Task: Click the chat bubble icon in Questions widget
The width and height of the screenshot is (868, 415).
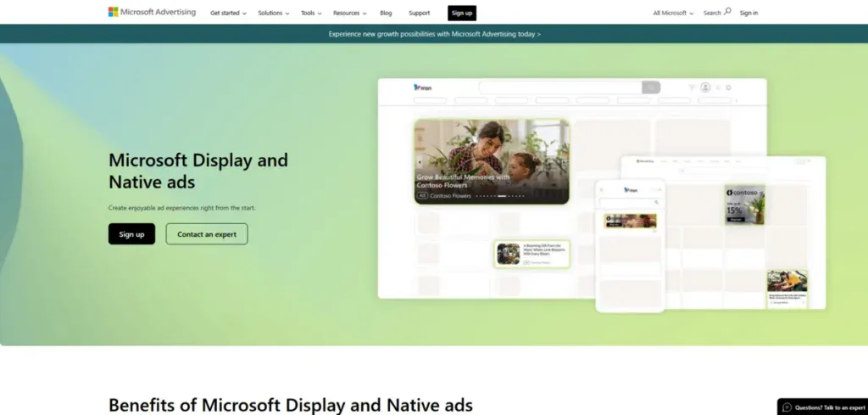Action: tap(787, 407)
